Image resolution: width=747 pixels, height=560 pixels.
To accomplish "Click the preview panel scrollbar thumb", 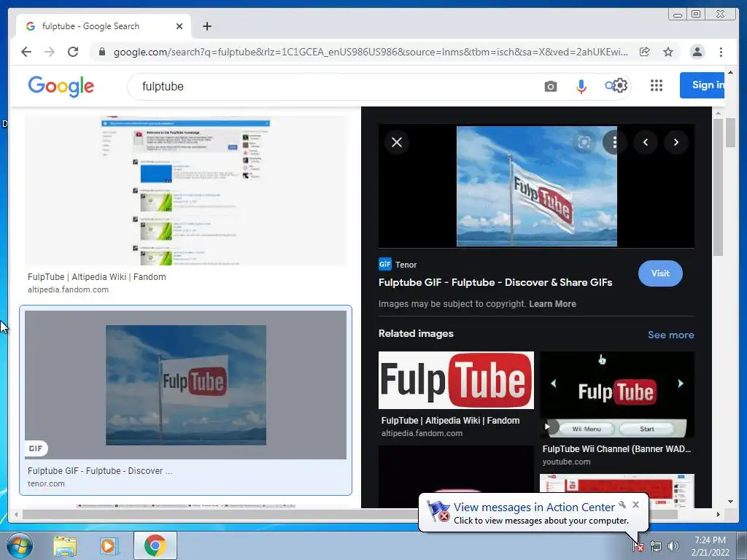I will coord(718,187).
